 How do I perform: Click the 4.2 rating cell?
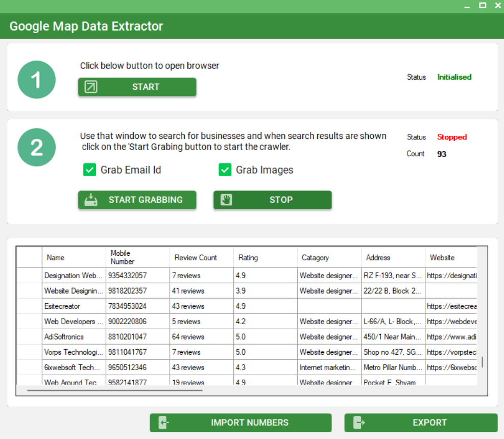click(x=265, y=322)
